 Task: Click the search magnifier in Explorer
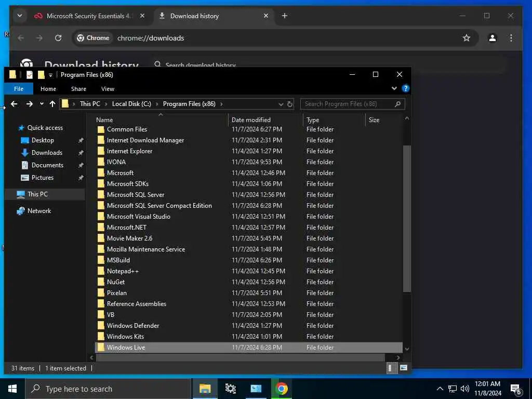(397, 104)
